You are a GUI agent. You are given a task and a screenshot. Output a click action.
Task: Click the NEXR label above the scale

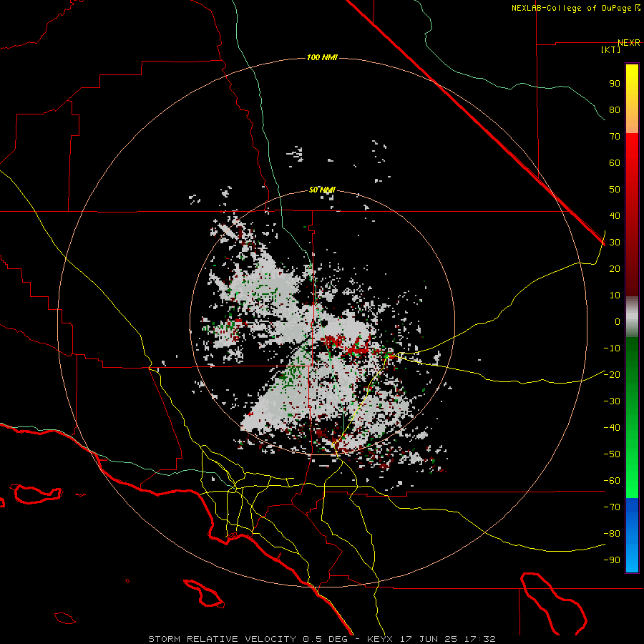[x=629, y=43]
